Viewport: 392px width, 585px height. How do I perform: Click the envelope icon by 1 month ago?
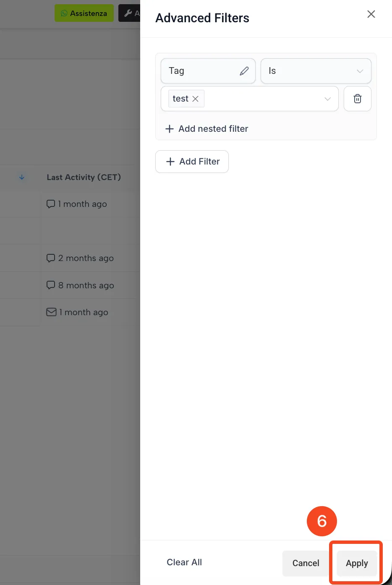(51, 312)
